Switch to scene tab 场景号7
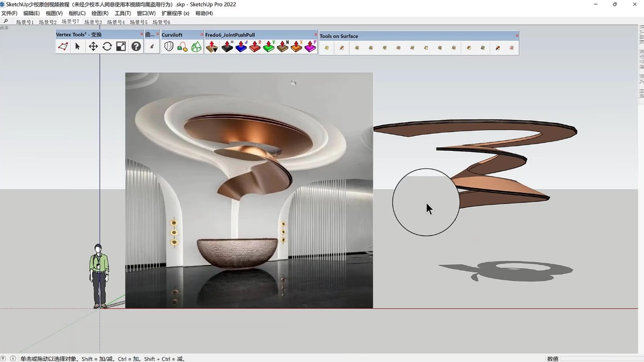This screenshot has width=644, height=362. [70, 22]
